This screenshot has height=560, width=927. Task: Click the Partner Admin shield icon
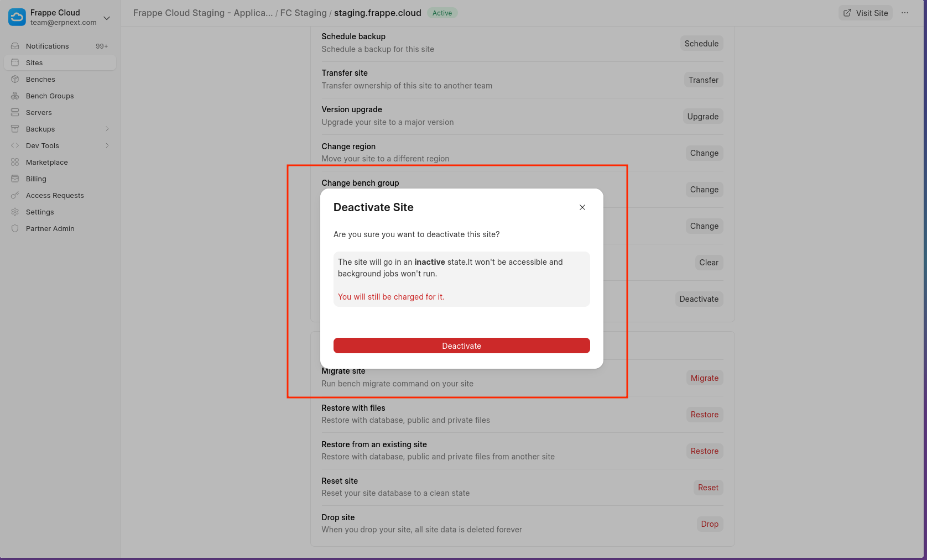pyautogui.click(x=15, y=229)
